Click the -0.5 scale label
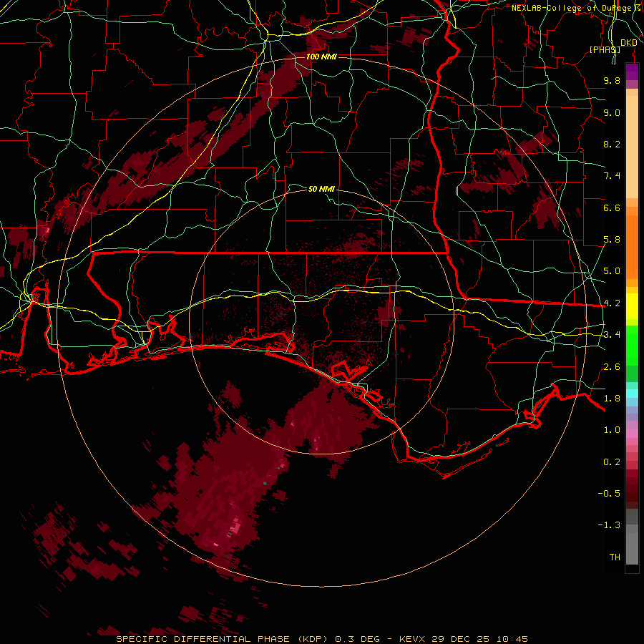Screen dimensions: 644x644 click(x=609, y=494)
